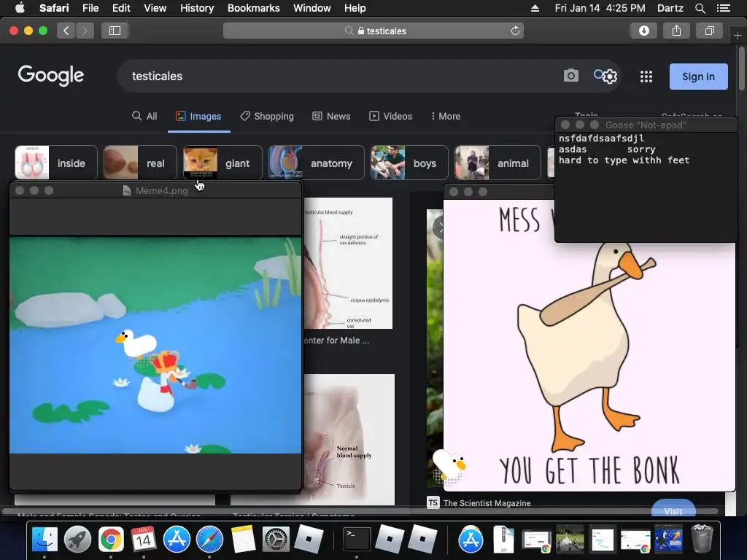The height and width of the screenshot is (560, 747).
Task: Open the Window menu
Action: tap(311, 8)
